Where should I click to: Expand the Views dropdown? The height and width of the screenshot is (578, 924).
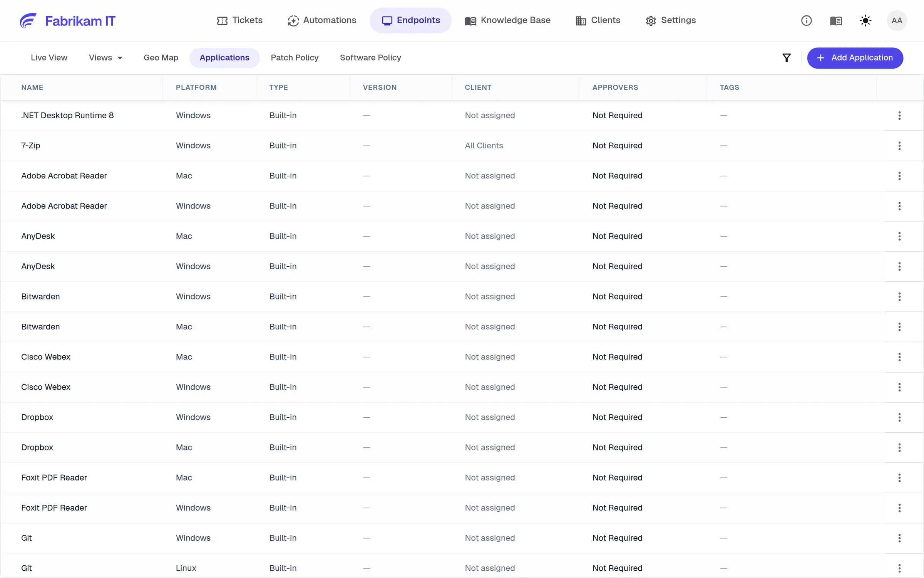tap(105, 58)
